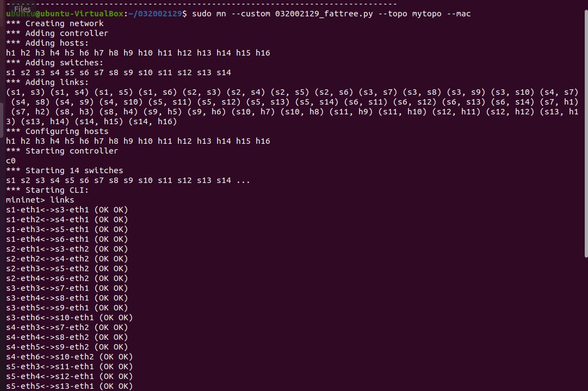
Task: Click the s2-eth4<->s6-eth2 link line
Action: (x=66, y=278)
